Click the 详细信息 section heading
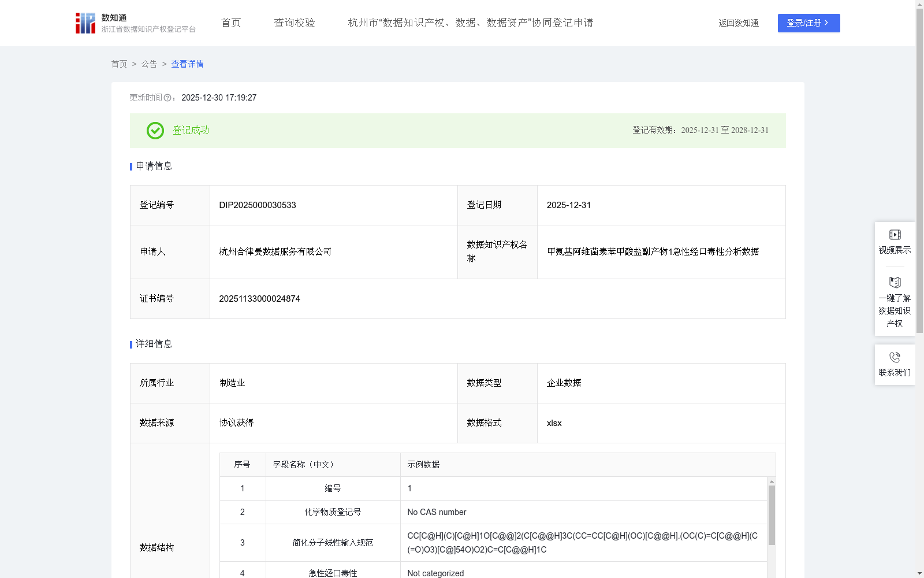The height and width of the screenshot is (578, 924). (154, 344)
